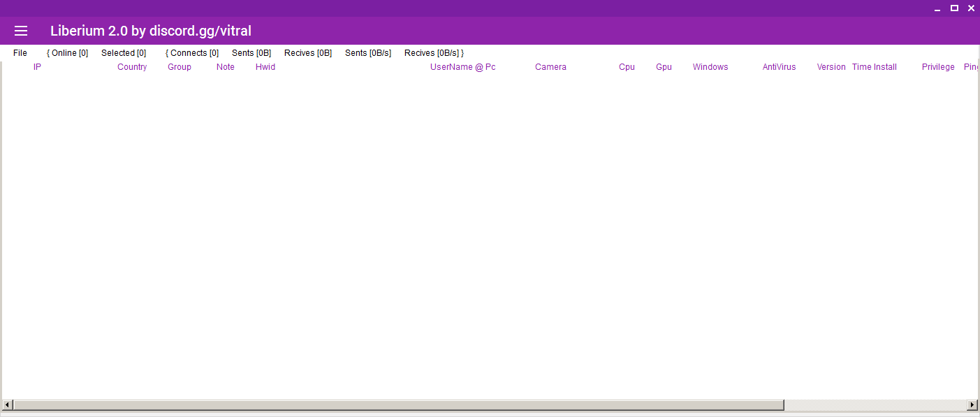This screenshot has width=980, height=417.
Task: Select the Note column header
Action: pyautogui.click(x=226, y=67)
